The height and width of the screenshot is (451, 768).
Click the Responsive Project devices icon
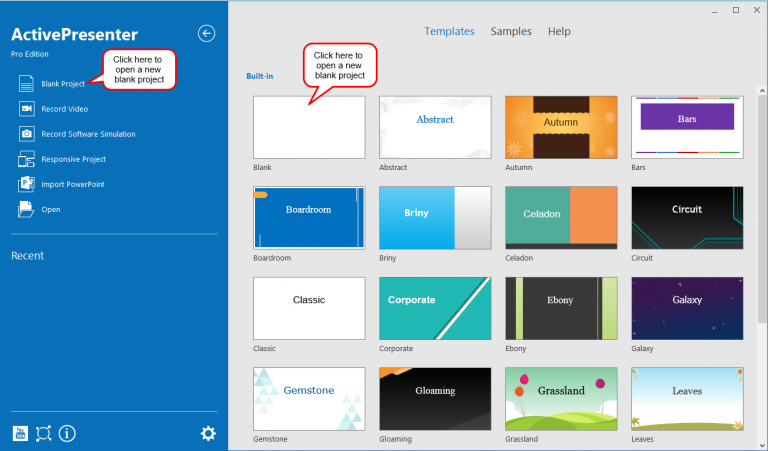click(26, 159)
